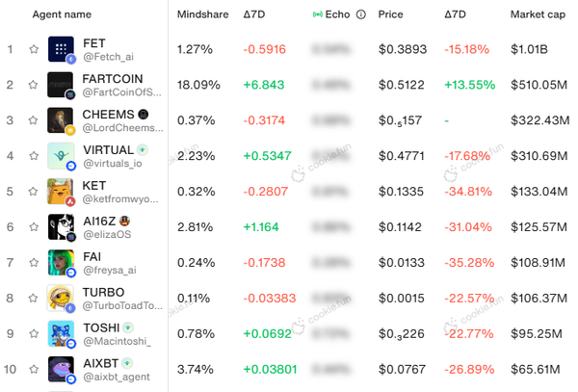Click the Echo info icon

coord(361,15)
